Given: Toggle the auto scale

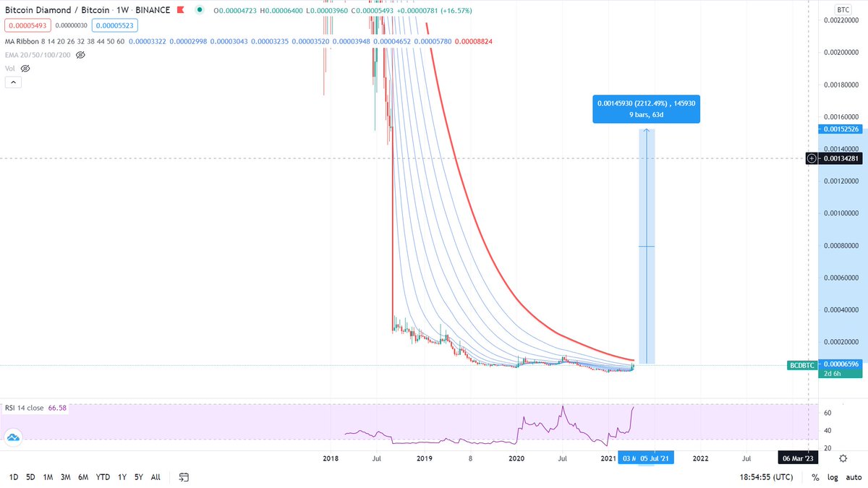Looking at the screenshot, I should pos(852,477).
